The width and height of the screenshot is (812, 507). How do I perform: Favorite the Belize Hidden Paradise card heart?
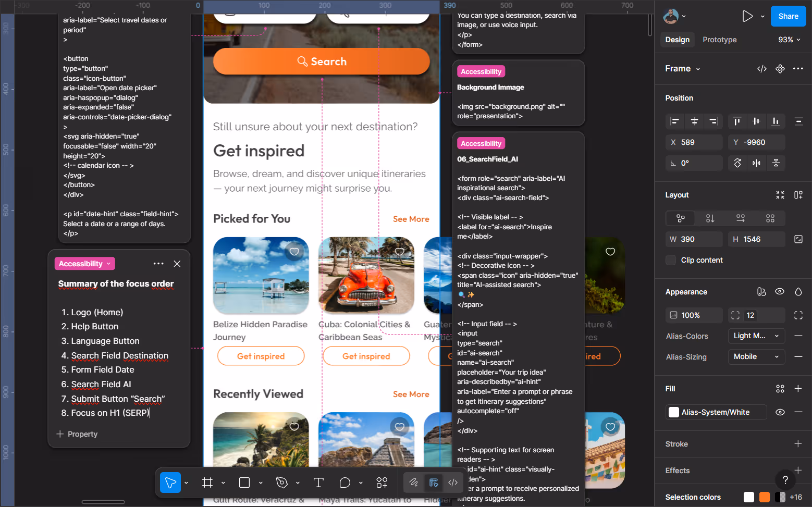(294, 252)
